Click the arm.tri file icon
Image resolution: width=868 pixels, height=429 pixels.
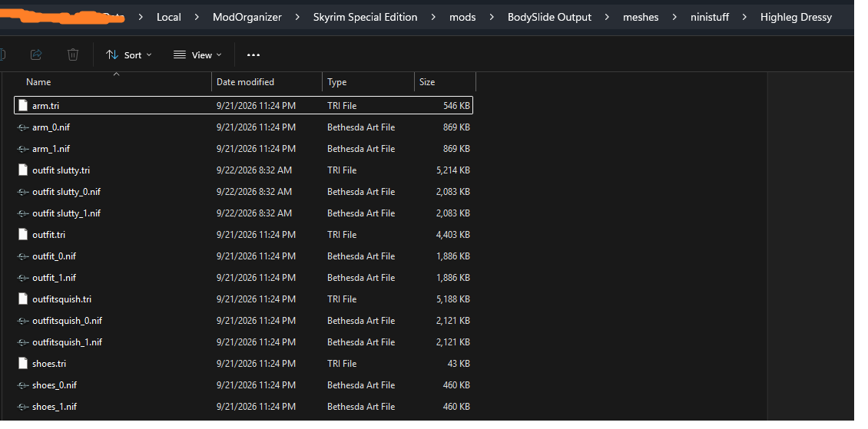(x=23, y=105)
